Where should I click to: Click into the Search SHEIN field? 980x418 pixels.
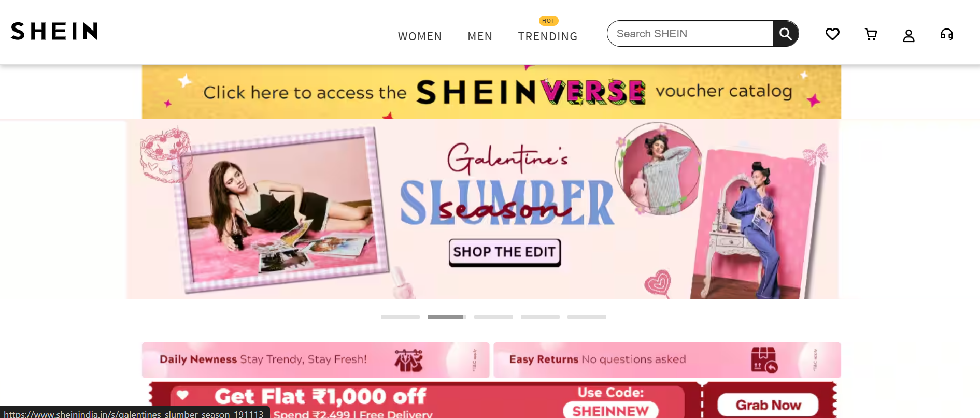point(690,34)
